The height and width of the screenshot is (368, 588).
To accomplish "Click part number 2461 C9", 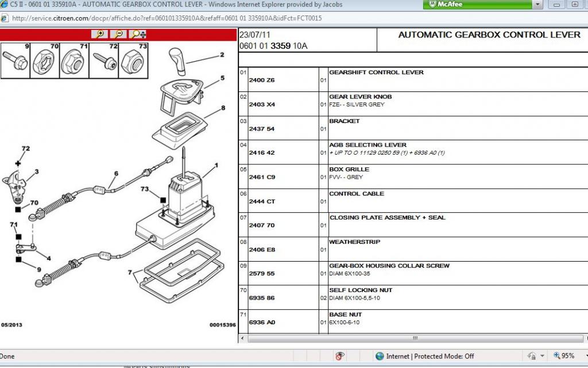I will point(262,177).
